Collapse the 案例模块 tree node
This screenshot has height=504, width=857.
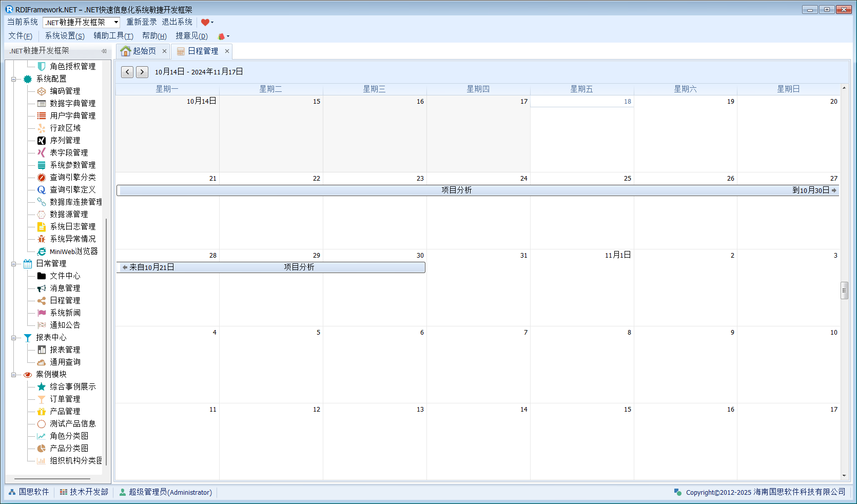click(x=14, y=375)
